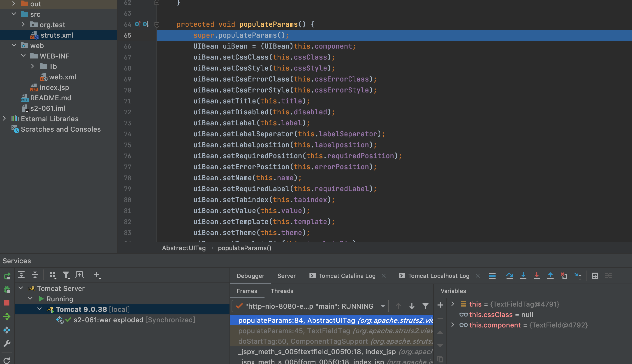Click the copy watches icon below arrows
Screen dimensions: 632x364
440,359
